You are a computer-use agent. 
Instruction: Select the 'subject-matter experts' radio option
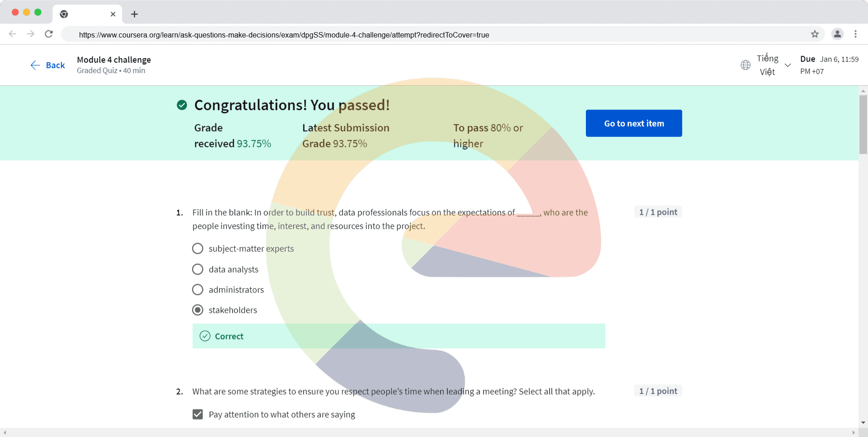click(198, 249)
